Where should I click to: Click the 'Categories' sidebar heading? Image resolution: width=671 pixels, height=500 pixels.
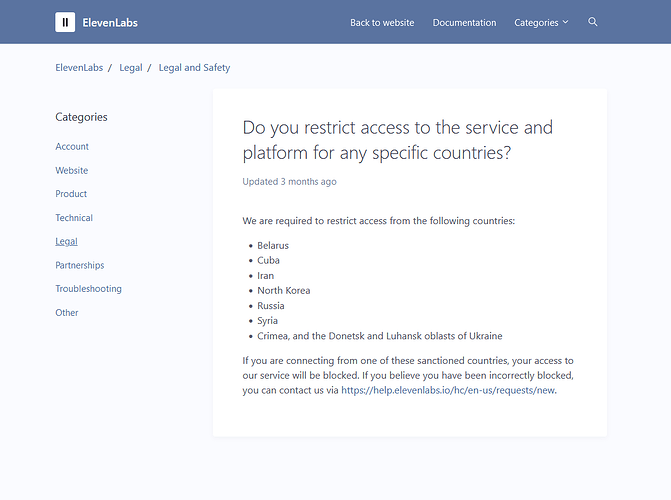pyautogui.click(x=81, y=117)
